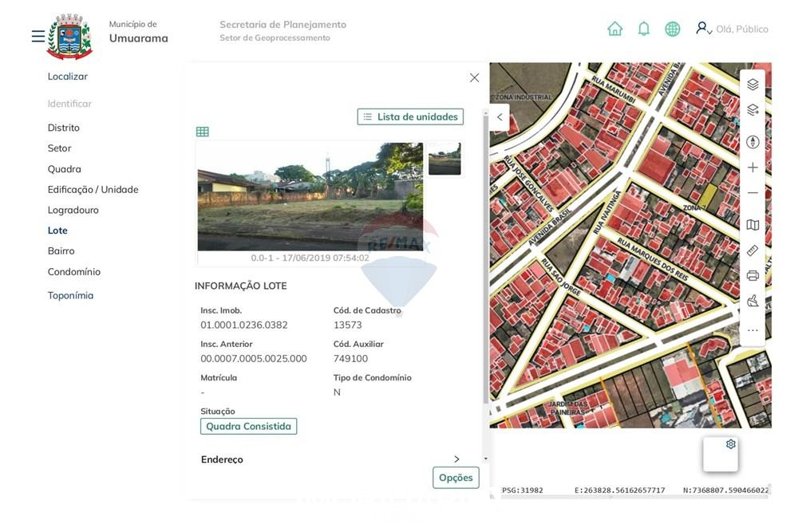The width and height of the screenshot is (798, 532).
Task: Click the compass orientation icon
Action: click(x=753, y=142)
